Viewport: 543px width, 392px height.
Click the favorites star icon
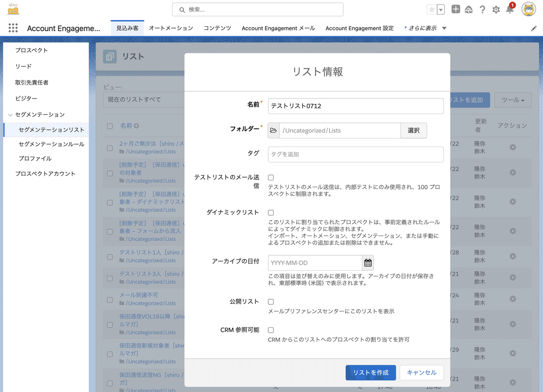pyautogui.click(x=432, y=9)
